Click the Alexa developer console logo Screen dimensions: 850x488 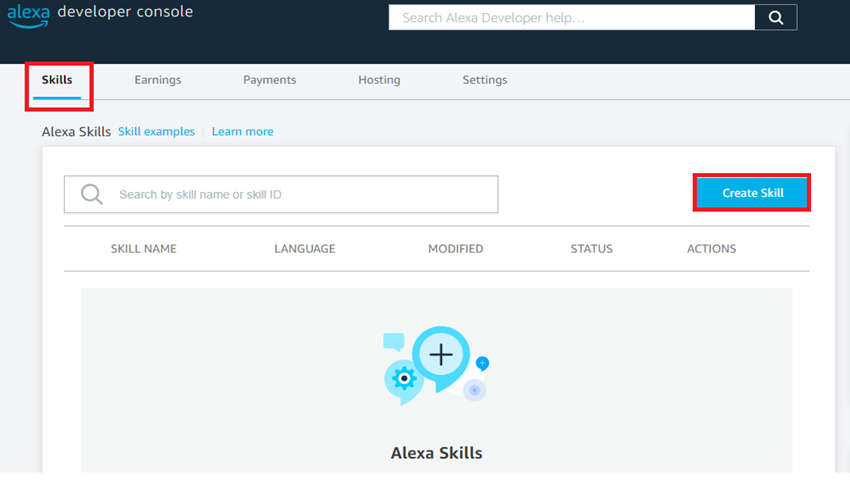click(x=100, y=14)
